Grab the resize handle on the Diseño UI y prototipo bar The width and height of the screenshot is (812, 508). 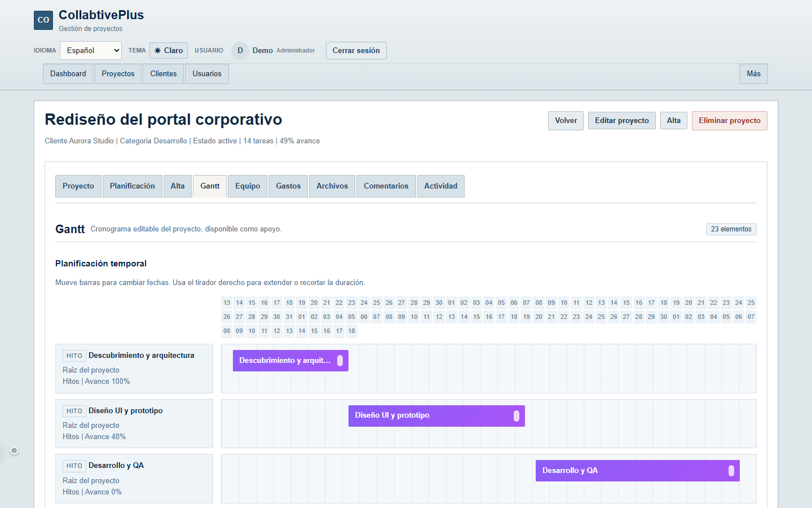coord(517,416)
